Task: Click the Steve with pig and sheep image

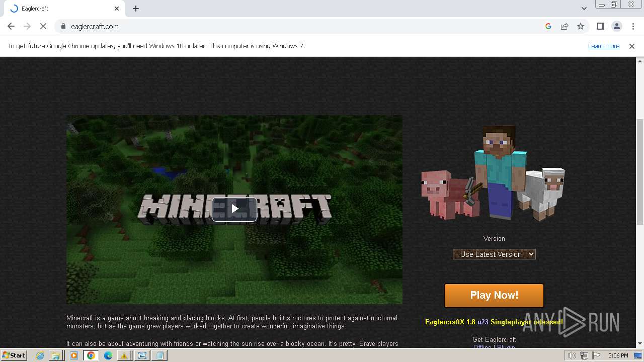Action: [x=493, y=173]
